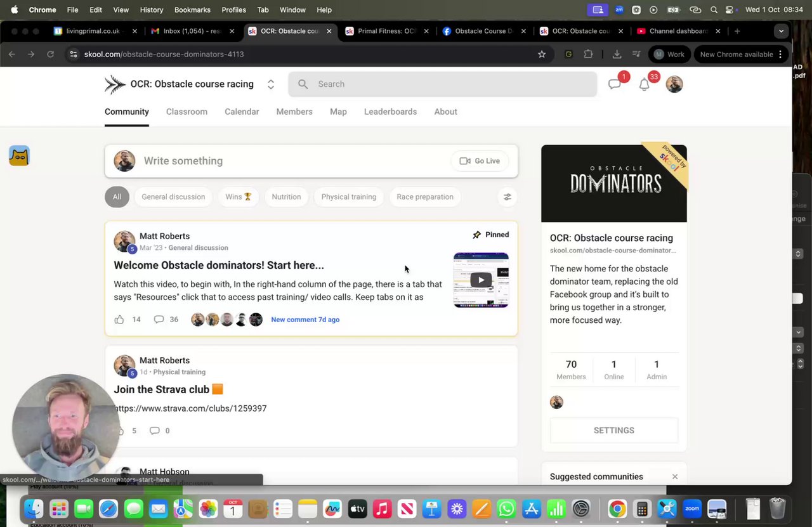Open Photos app in the dock
Screen dimensions: 812x527
point(208,509)
